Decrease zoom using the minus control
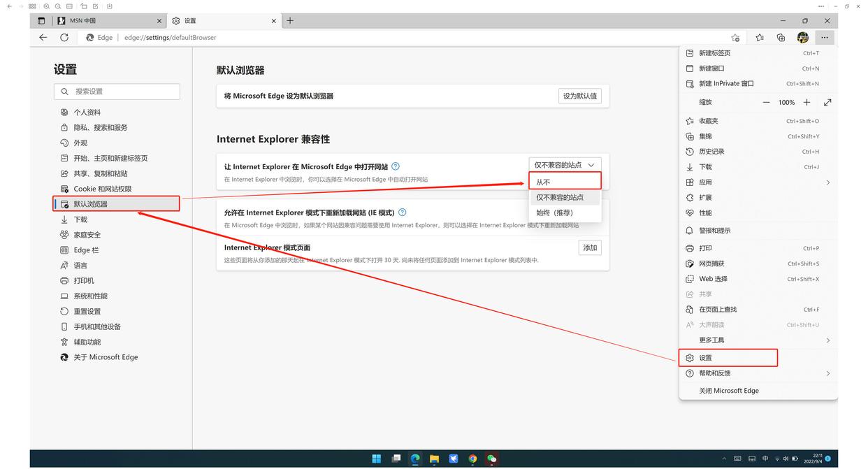This screenshot has width=868, height=469. [x=766, y=102]
